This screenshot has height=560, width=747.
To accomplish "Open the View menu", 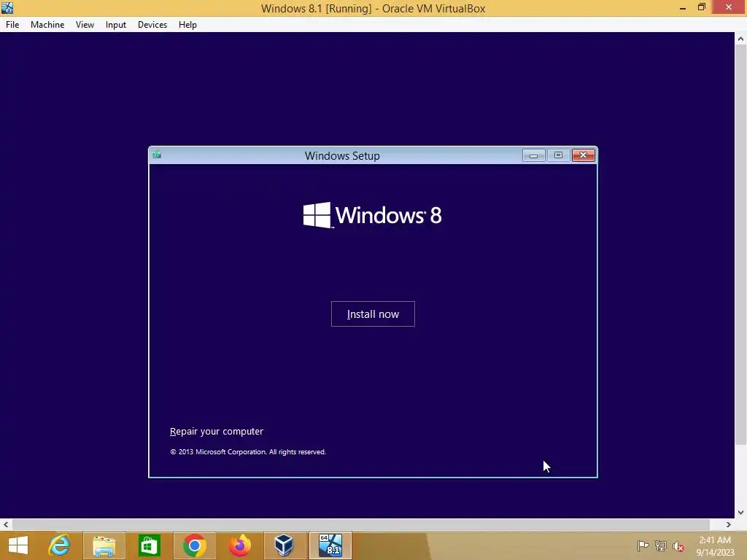I will [x=85, y=25].
